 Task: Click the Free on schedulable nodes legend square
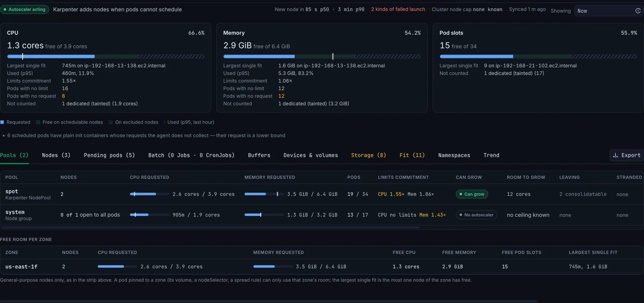coord(38,122)
